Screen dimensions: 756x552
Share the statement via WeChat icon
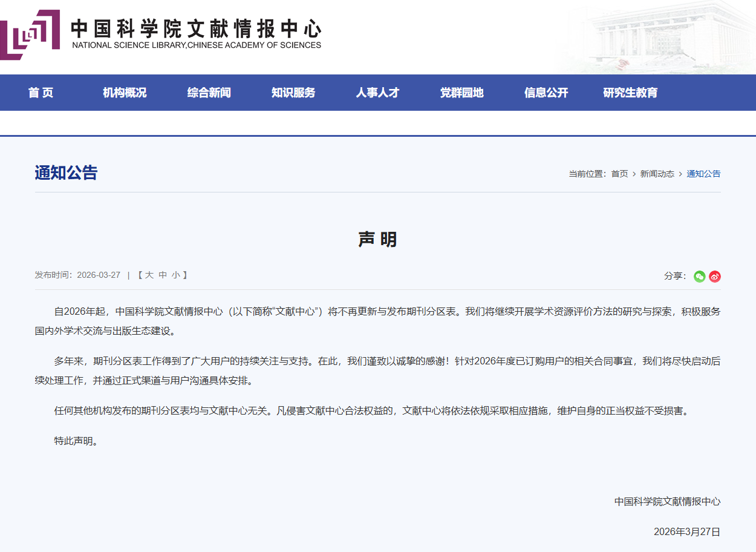(699, 277)
